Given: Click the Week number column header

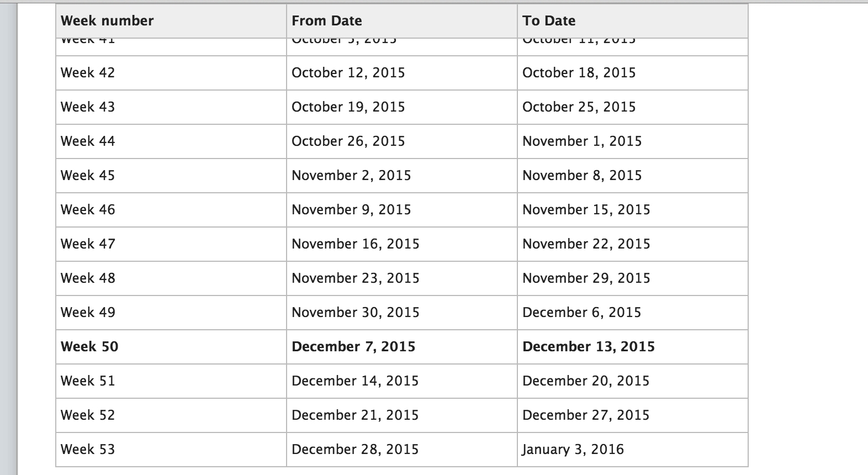Looking at the screenshot, I should (171, 21).
